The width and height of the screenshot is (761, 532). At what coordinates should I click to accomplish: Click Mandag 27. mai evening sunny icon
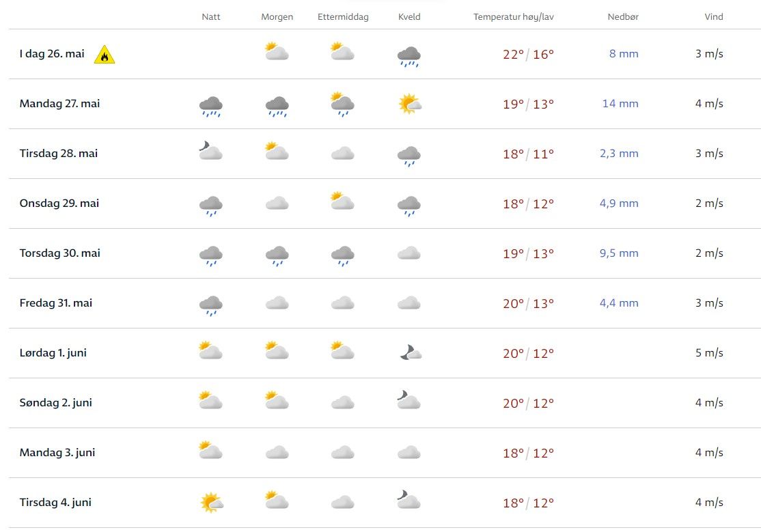pos(409,104)
